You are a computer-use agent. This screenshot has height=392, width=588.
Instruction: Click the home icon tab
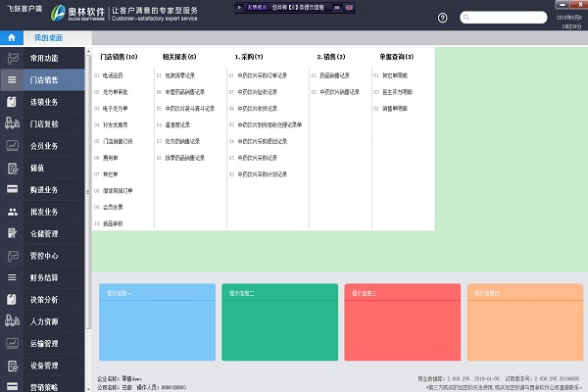(x=11, y=36)
